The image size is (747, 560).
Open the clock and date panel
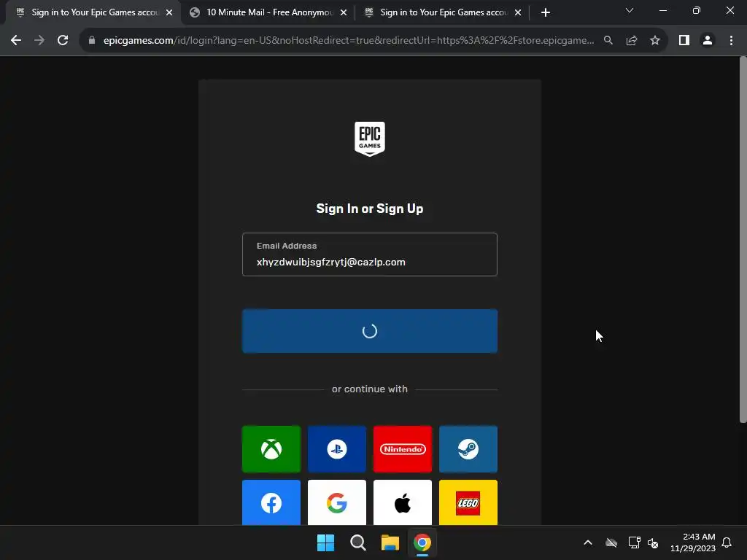693,542
